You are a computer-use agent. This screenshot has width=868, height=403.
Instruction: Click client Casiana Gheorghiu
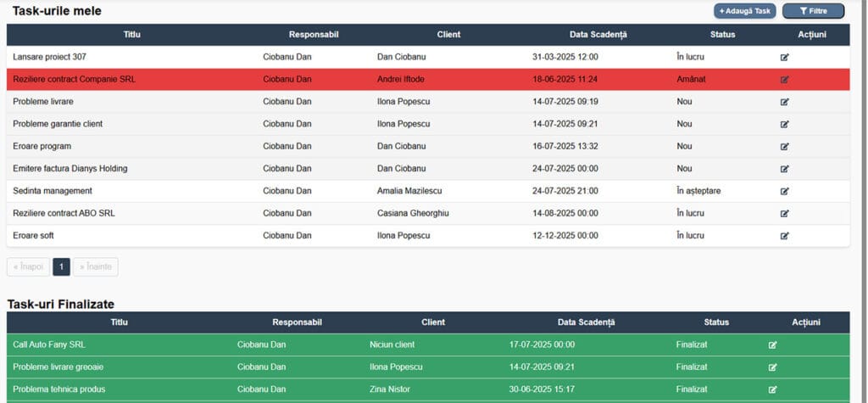point(413,214)
